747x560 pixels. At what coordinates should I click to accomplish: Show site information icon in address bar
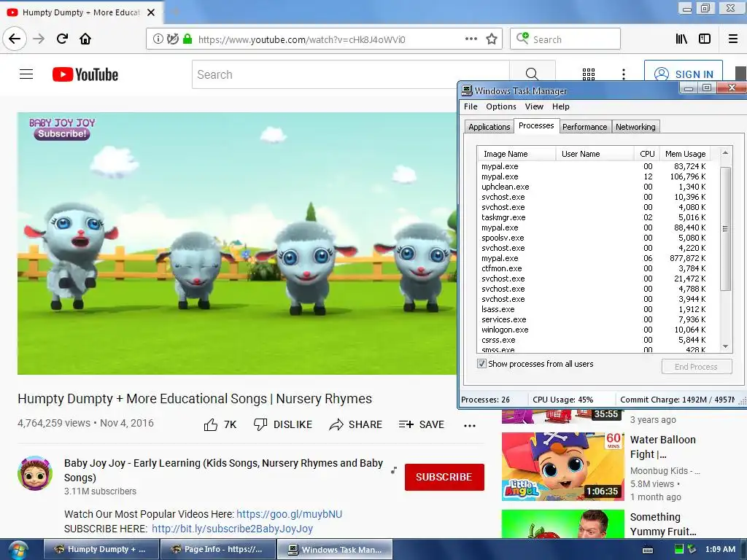coord(158,39)
